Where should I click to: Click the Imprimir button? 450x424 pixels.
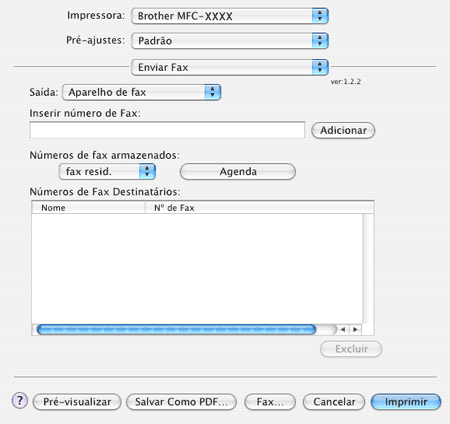point(406,402)
